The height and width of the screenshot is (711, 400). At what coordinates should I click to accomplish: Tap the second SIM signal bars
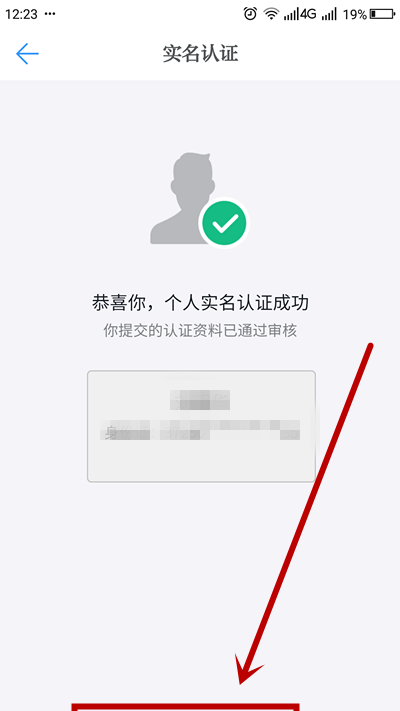(329, 15)
